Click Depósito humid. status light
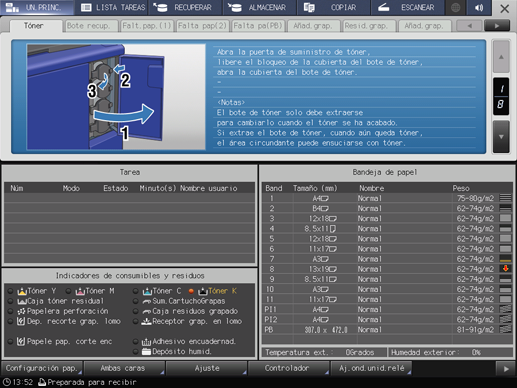The image size is (517, 388). (x=135, y=351)
